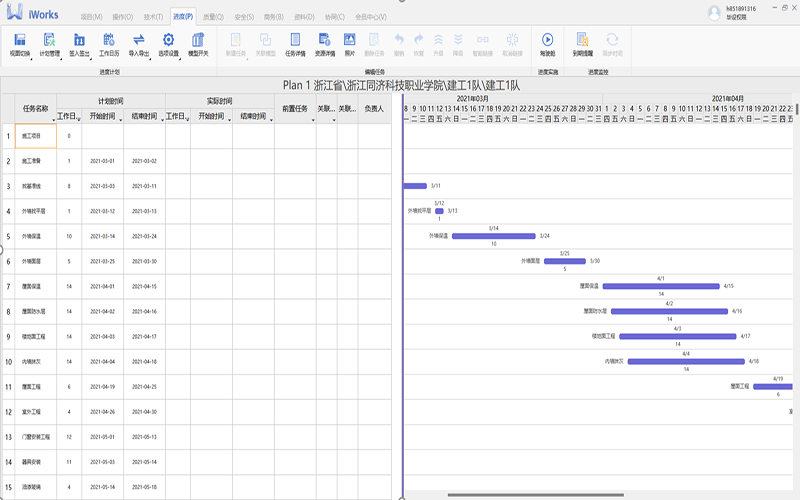Select the highlighted task name cell in row 1
800x500 pixels.
tap(36, 136)
